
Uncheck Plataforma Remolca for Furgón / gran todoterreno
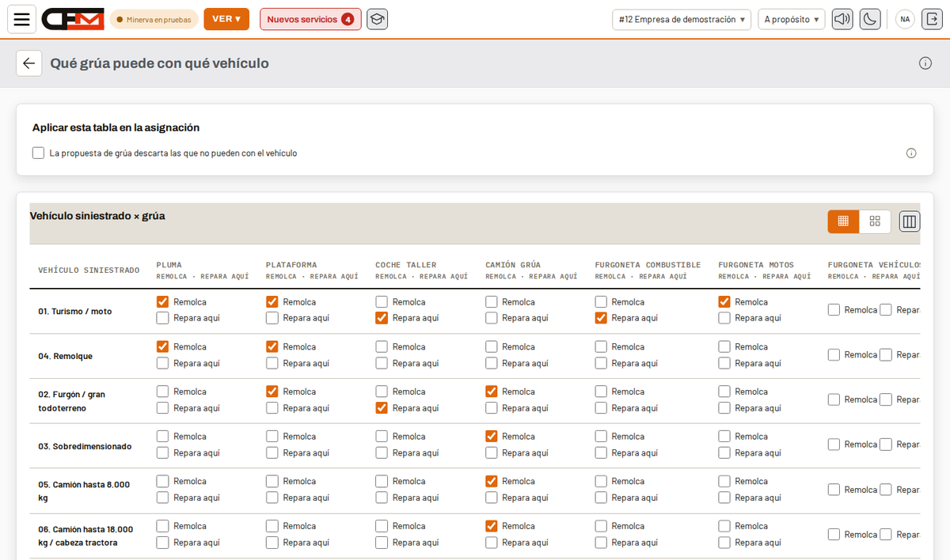click(272, 392)
